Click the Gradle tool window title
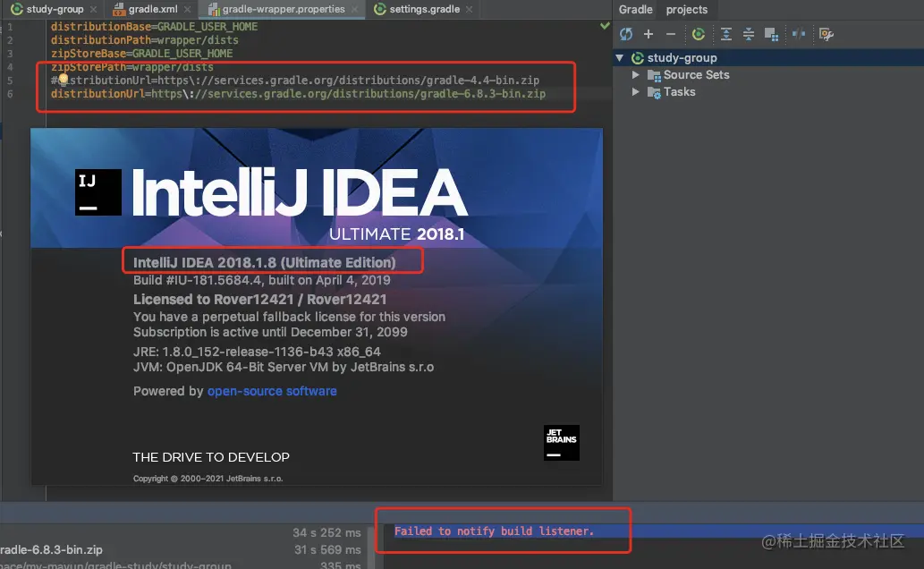924x569 pixels. coord(635,10)
